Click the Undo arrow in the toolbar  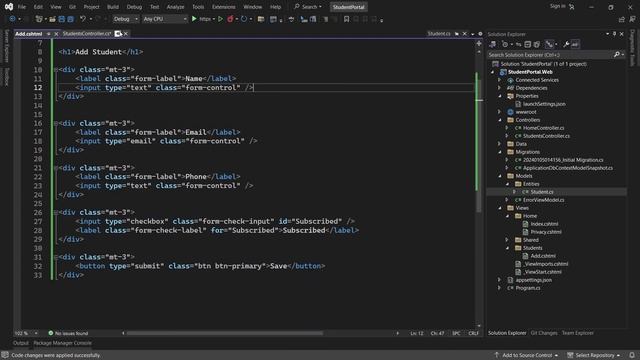[83, 19]
